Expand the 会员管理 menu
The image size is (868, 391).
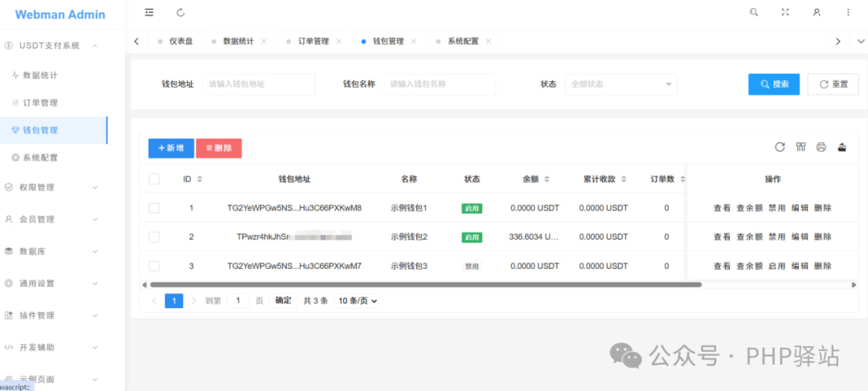pyautogui.click(x=54, y=219)
